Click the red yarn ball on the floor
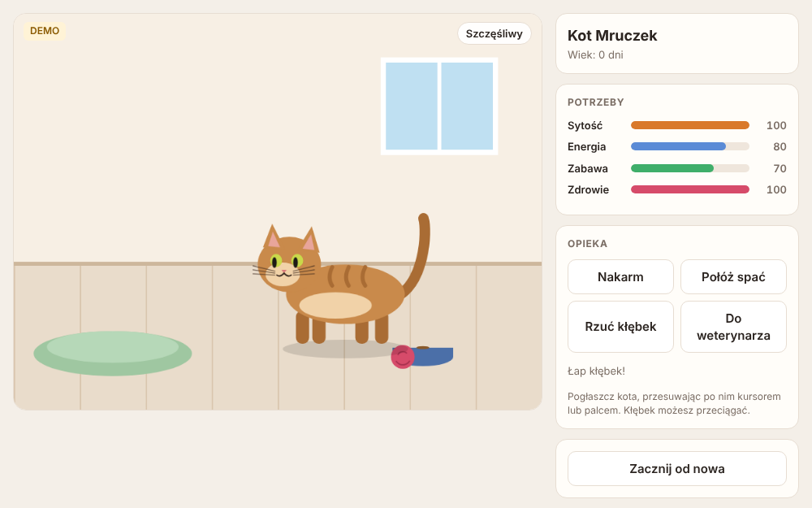This screenshot has width=812, height=508. click(403, 357)
